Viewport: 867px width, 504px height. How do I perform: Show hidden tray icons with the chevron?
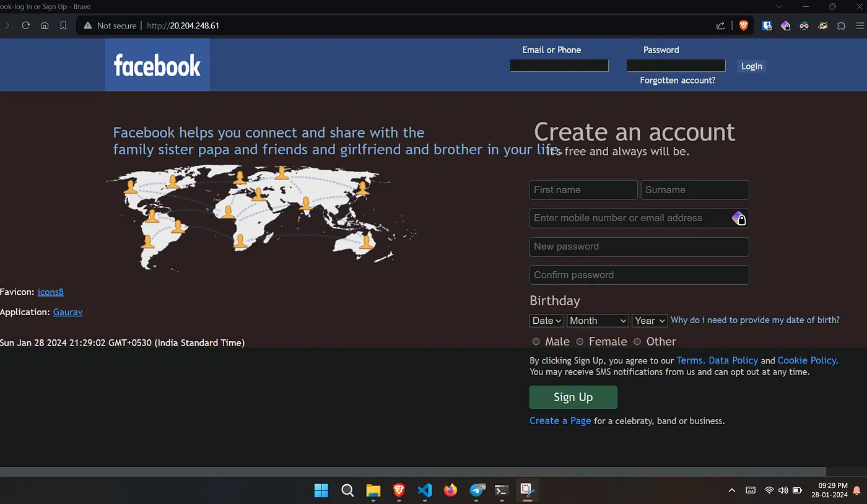click(732, 490)
